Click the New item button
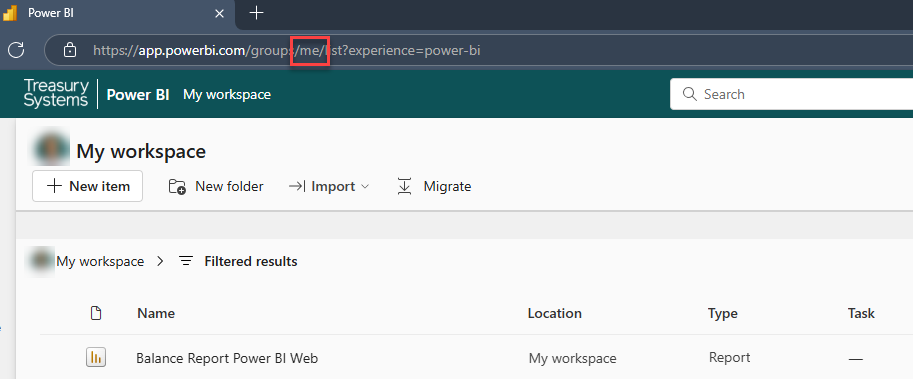The image size is (913, 379). (87, 186)
